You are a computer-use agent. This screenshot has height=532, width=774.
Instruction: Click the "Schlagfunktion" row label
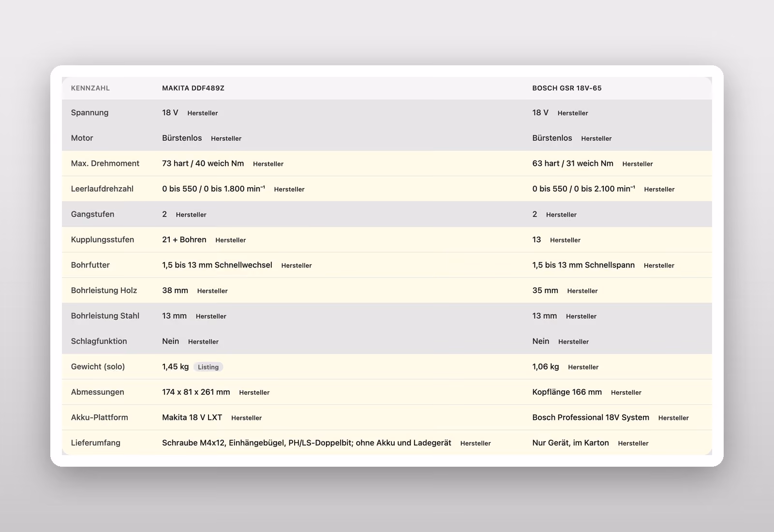(x=99, y=341)
